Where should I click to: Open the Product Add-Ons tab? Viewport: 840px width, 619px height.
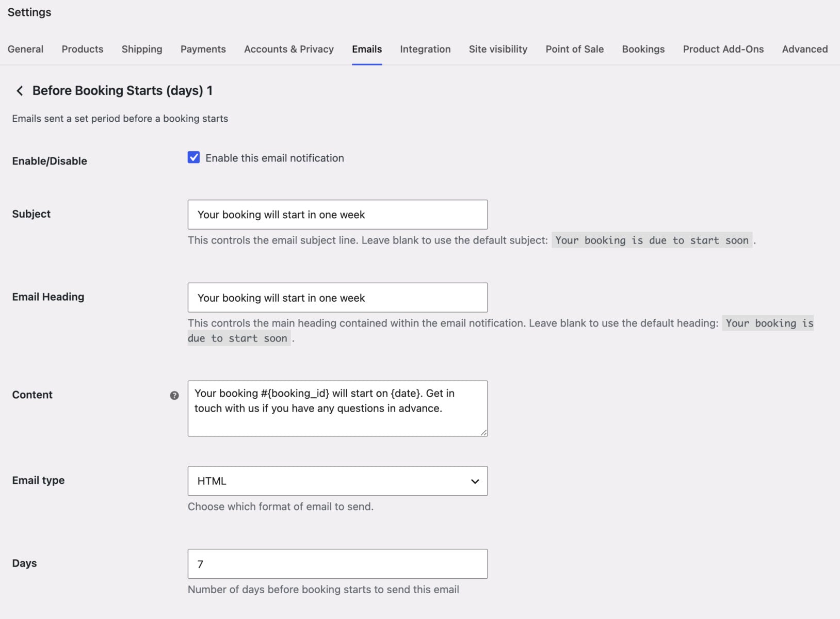723,49
